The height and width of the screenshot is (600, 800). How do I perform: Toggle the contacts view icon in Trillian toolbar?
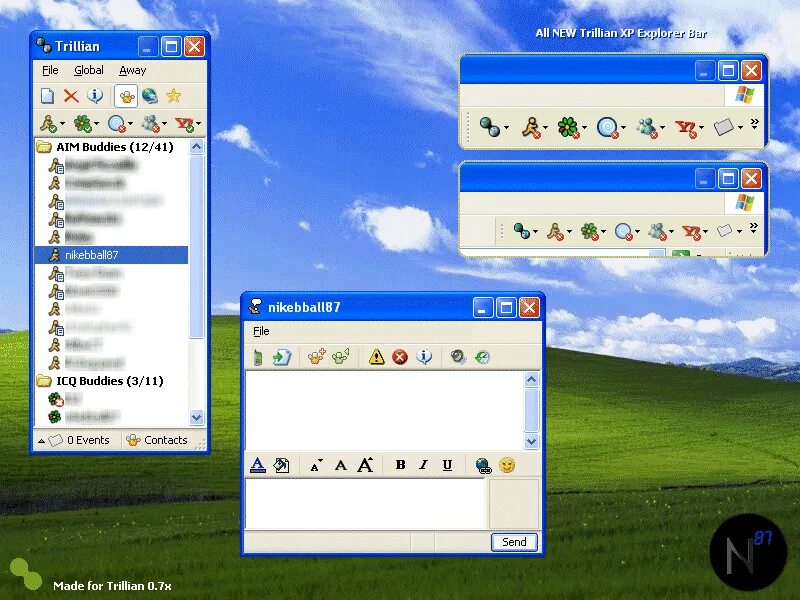click(x=126, y=96)
